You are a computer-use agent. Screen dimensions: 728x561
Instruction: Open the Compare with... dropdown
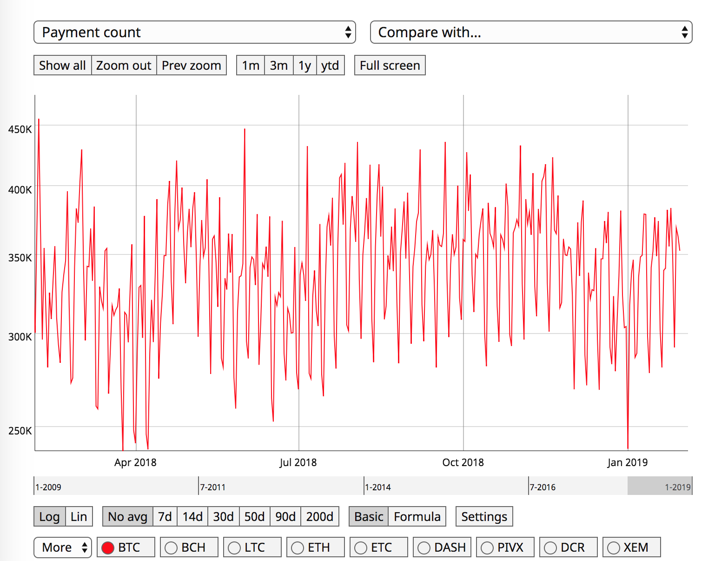click(531, 32)
